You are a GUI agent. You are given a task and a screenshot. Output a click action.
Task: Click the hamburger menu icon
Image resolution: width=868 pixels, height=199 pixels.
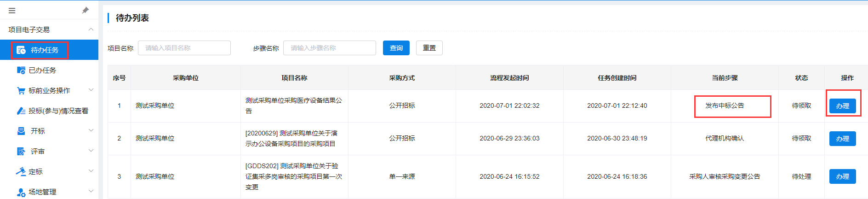(12, 10)
